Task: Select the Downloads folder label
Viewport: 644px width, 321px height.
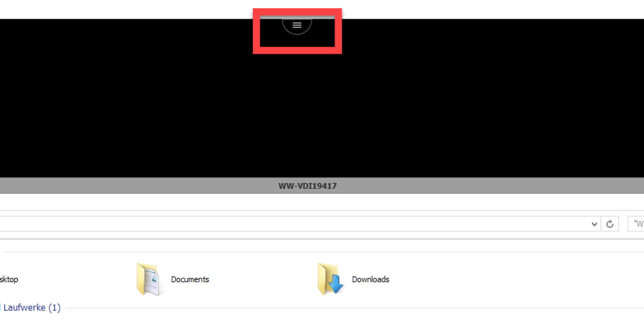Action: [x=371, y=280]
